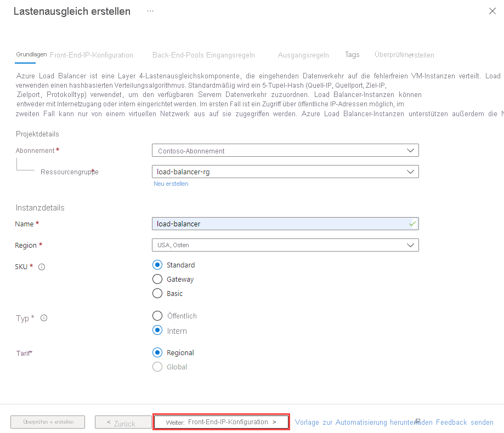Switch to the Eingangsregeln tab
Screen dimensions: 504x433
click(x=230, y=55)
